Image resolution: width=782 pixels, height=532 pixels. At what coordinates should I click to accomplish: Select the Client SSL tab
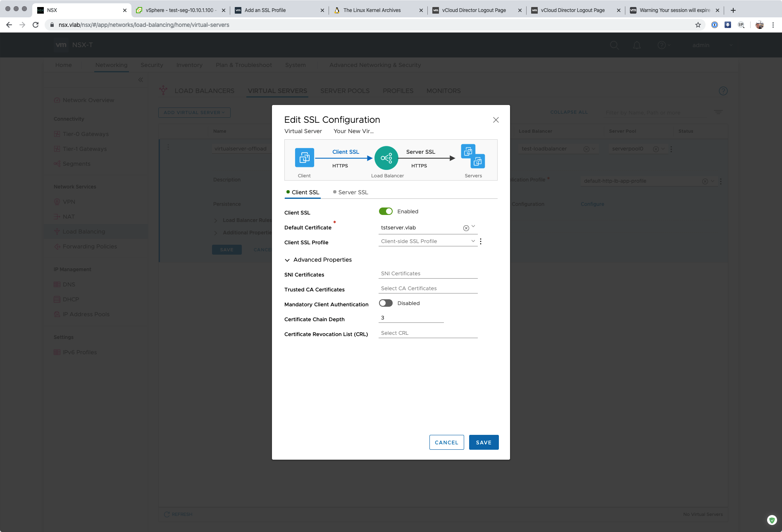[305, 192]
